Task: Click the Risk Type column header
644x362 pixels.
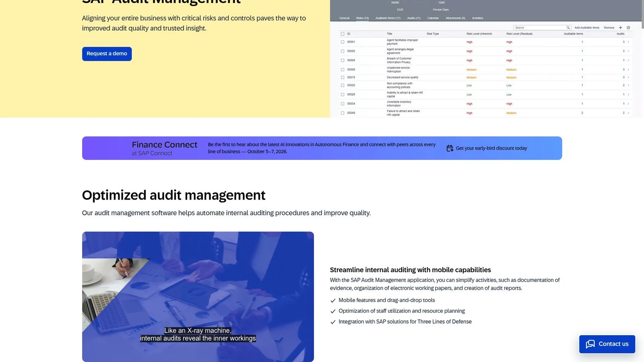Action: click(433, 34)
